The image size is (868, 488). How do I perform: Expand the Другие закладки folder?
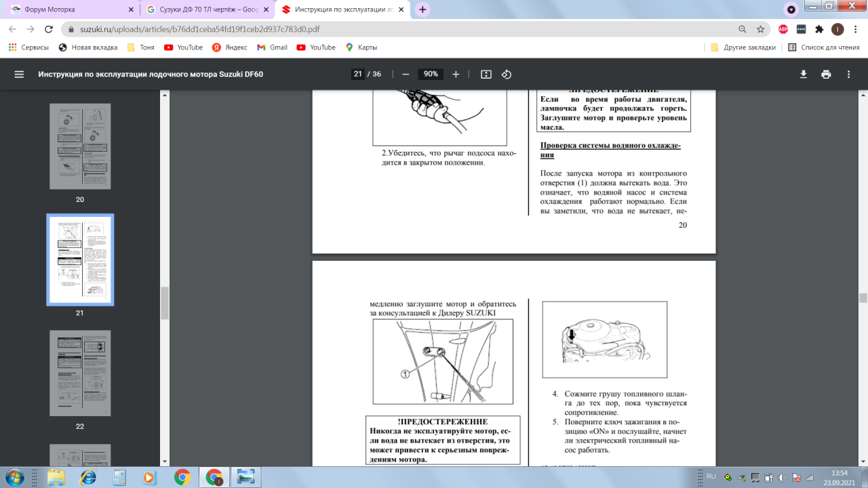point(743,47)
